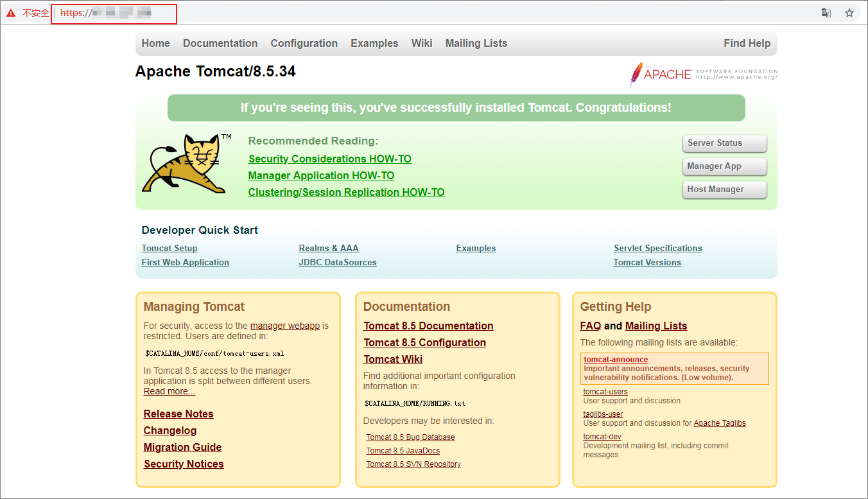Open the Apache Taglibs link

pos(720,423)
